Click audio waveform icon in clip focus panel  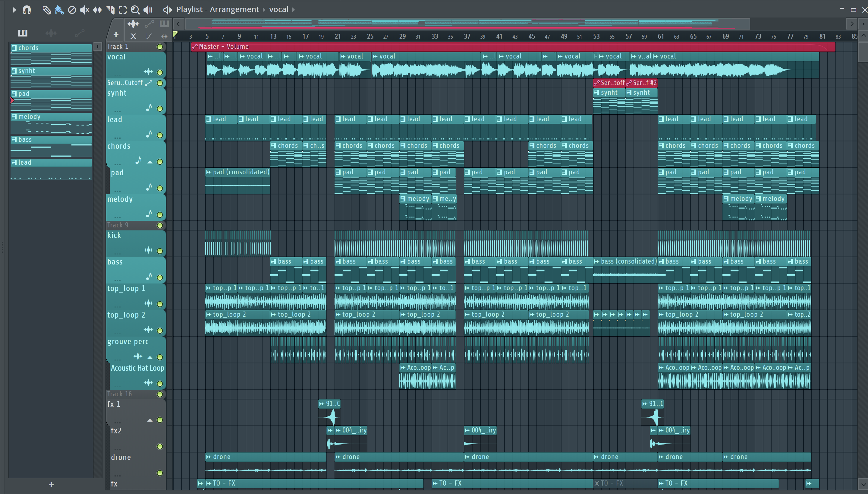(x=133, y=24)
